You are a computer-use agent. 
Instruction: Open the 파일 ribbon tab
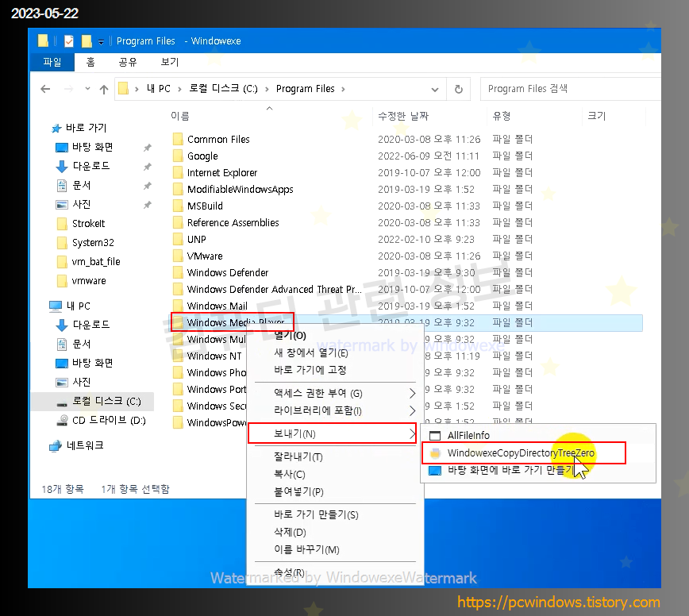(52, 62)
